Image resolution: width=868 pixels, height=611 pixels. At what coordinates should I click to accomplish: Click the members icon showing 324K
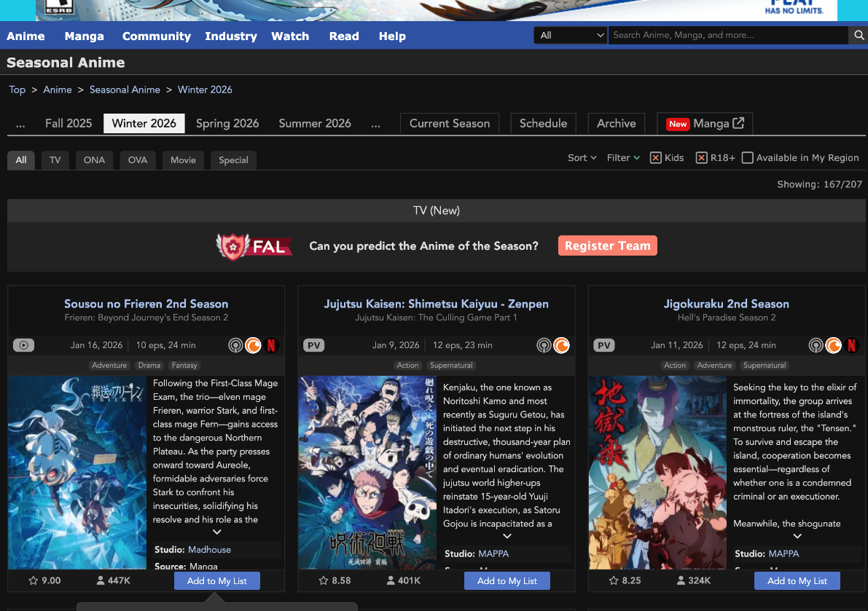pos(681,580)
